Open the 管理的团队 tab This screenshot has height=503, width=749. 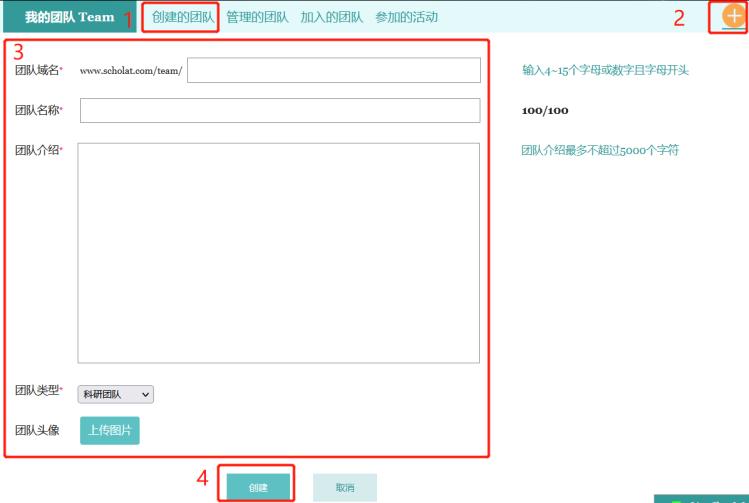tap(257, 17)
